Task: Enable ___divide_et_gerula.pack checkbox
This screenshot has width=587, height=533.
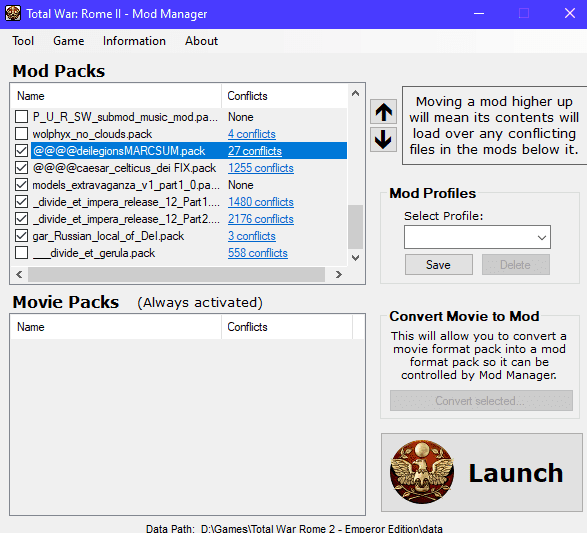Action: click(x=22, y=253)
